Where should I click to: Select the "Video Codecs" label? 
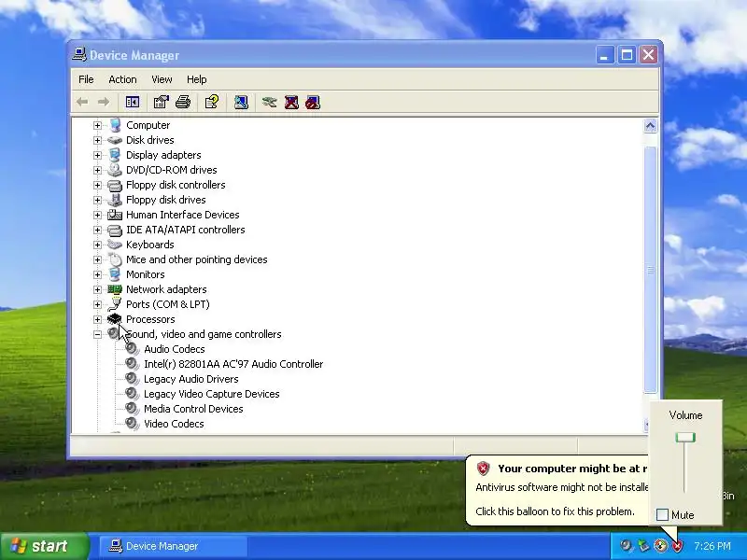click(x=174, y=424)
